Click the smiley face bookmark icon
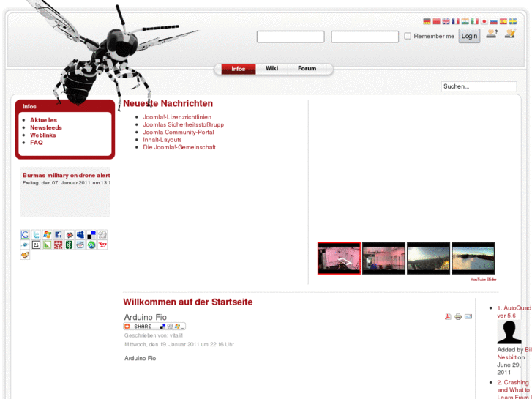This screenshot has height=399, width=532. (36, 245)
